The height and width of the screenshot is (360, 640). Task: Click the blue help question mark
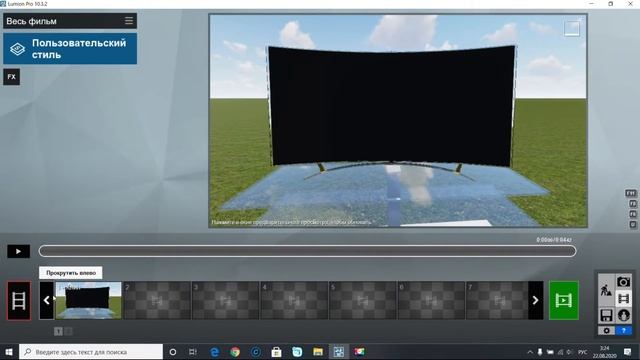click(x=623, y=331)
